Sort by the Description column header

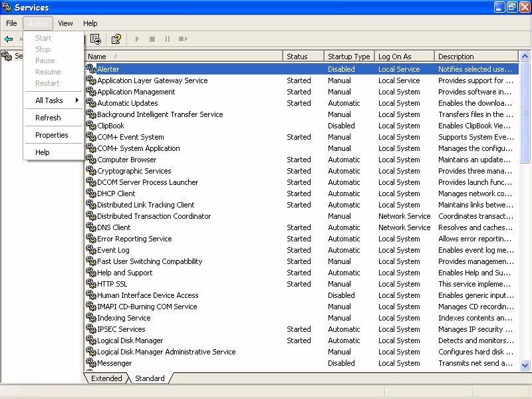(476, 57)
